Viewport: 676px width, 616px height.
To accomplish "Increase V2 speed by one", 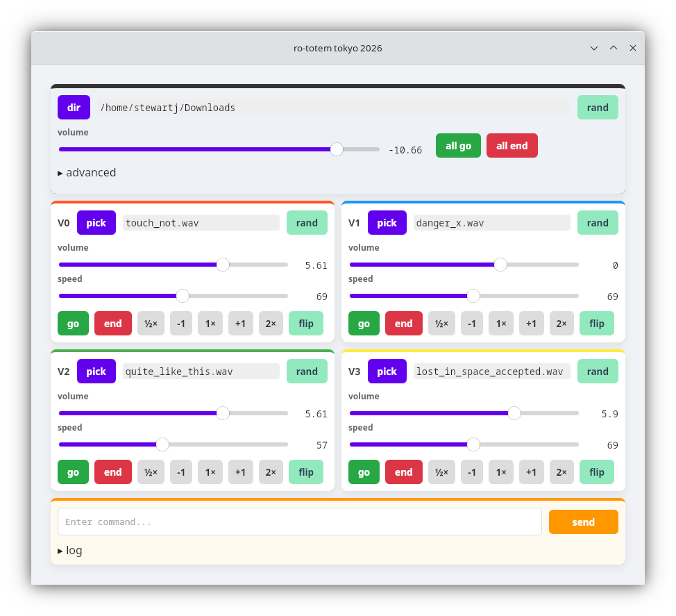I will (x=241, y=472).
